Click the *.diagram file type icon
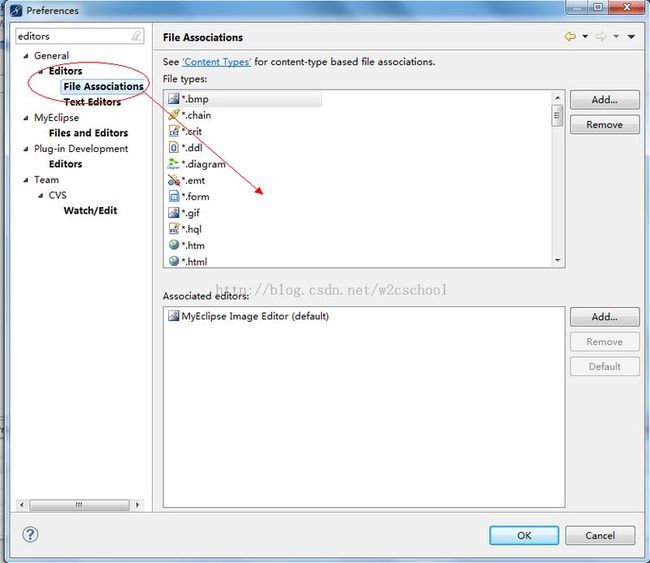 tap(174, 164)
